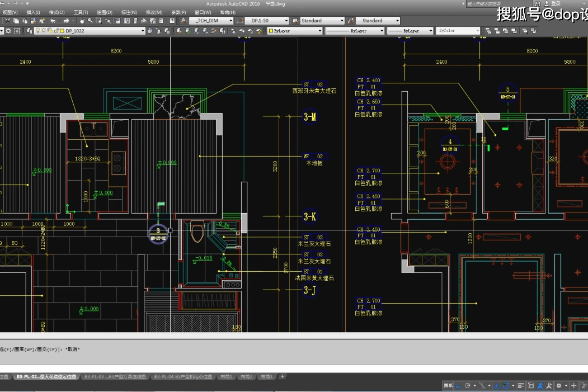The image size is (588, 392).
Task: Open Layer Properties Manager icon
Action: pos(29,31)
